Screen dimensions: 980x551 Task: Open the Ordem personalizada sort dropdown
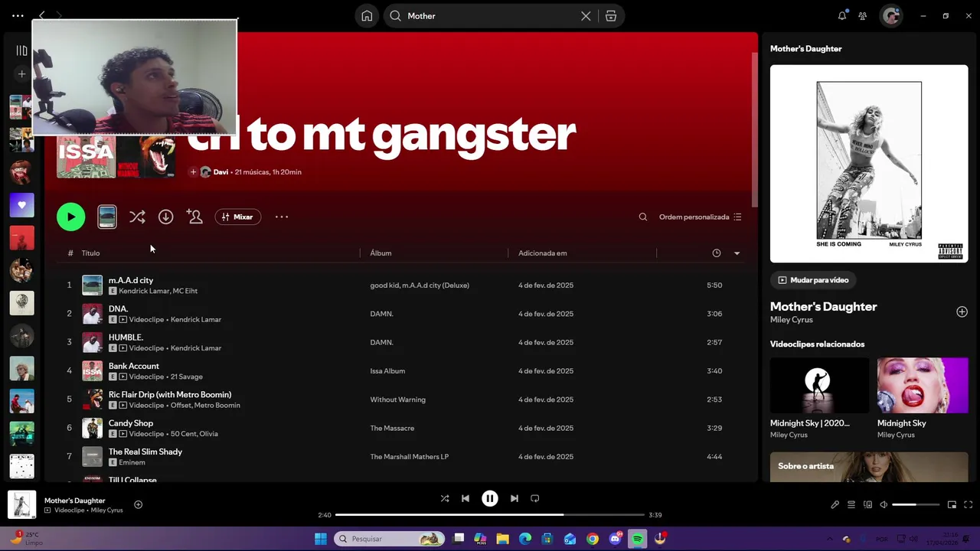click(x=700, y=217)
